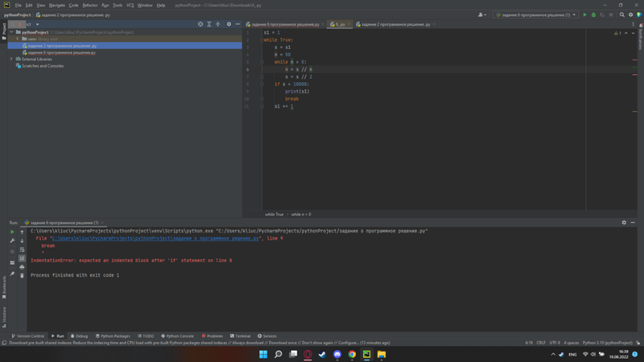Toggle soft-wrap in Run console sidebar
The height and width of the screenshot is (362, 644).
pos(22,249)
